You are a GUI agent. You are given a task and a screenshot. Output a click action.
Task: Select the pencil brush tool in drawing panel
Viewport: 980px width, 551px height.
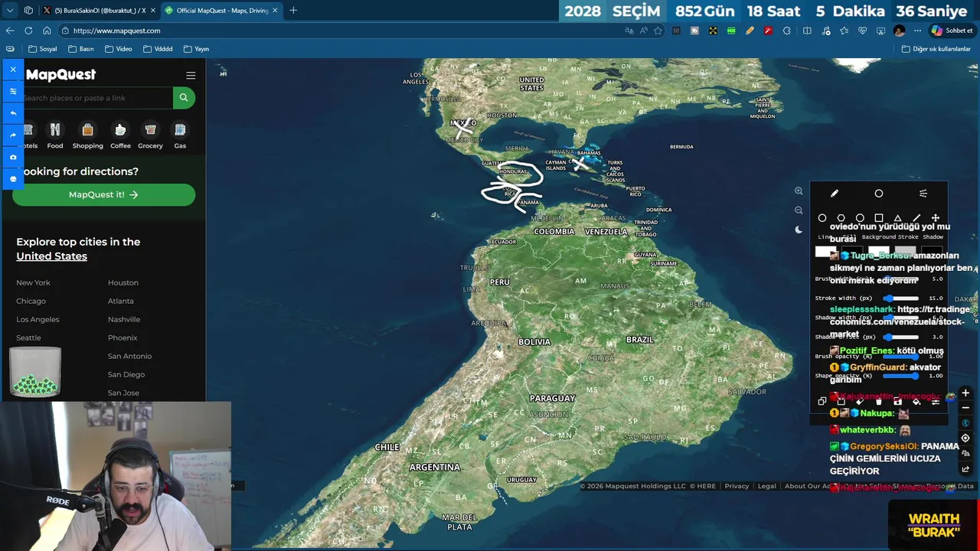coord(835,194)
